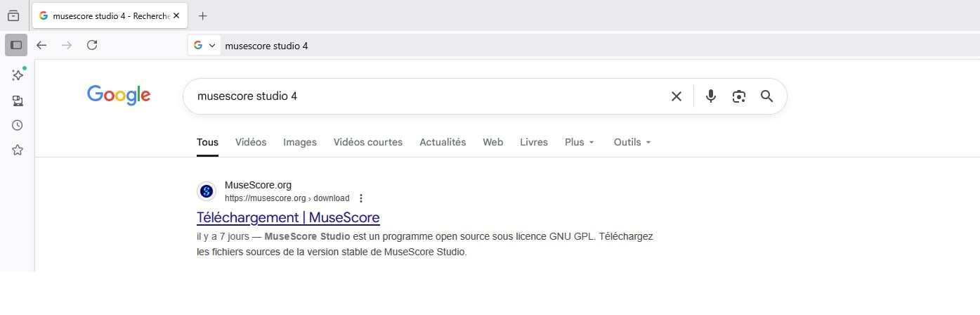
Task: Open a new browser tab
Action: click(x=203, y=15)
